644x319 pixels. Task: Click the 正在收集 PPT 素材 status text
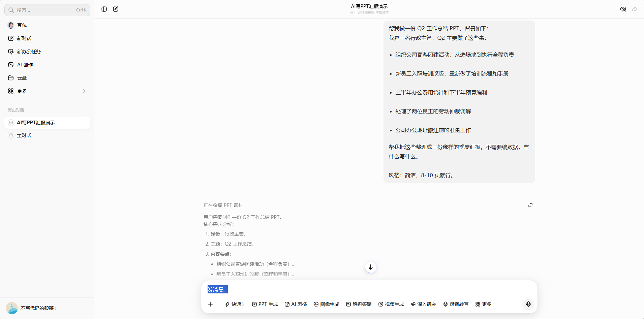coord(223,205)
